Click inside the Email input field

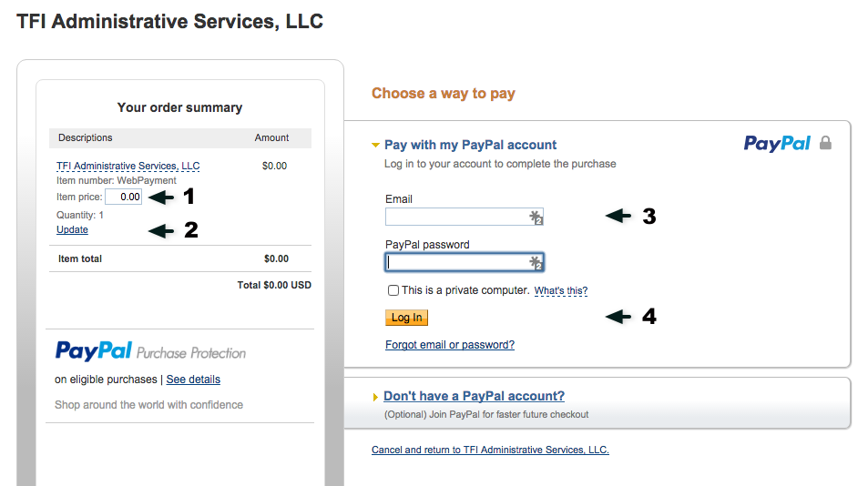(x=465, y=217)
